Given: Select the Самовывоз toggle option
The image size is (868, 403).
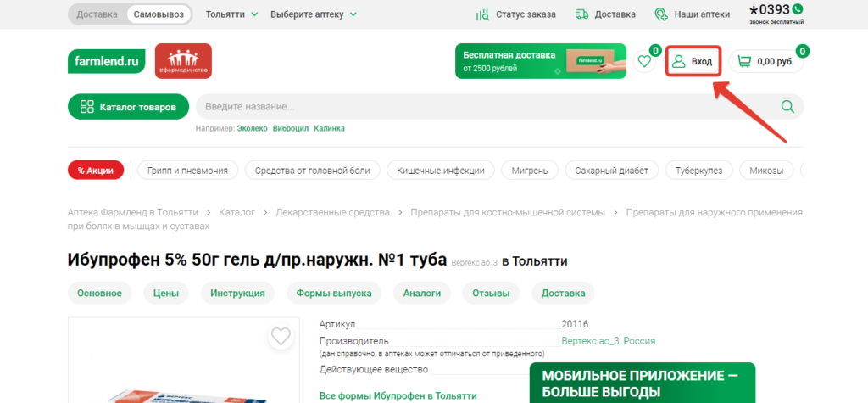Looking at the screenshot, I should click(159, 14).
